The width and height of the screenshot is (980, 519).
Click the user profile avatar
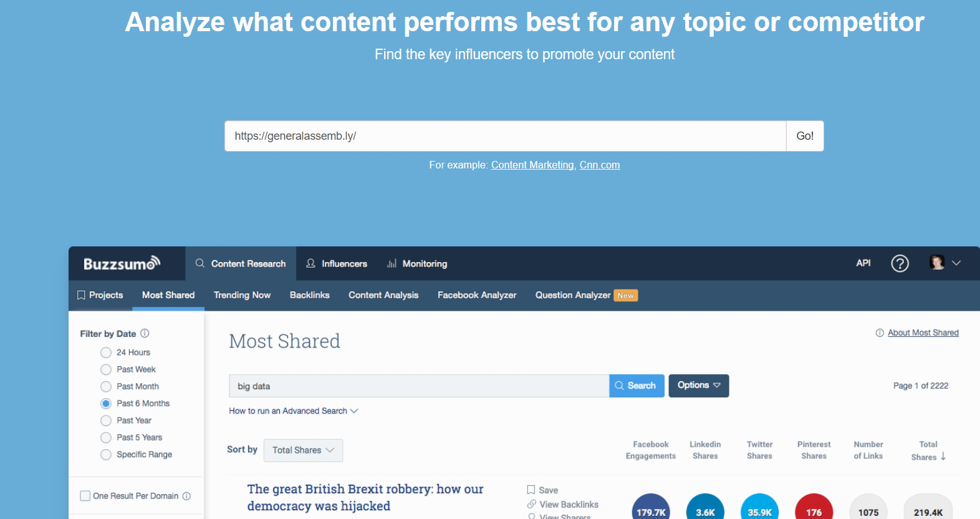936,263
